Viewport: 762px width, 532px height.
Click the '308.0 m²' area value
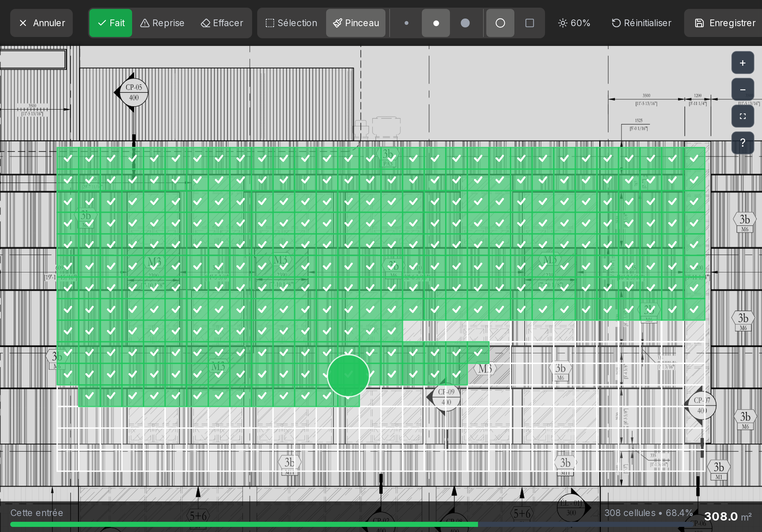tap(728, 516)
